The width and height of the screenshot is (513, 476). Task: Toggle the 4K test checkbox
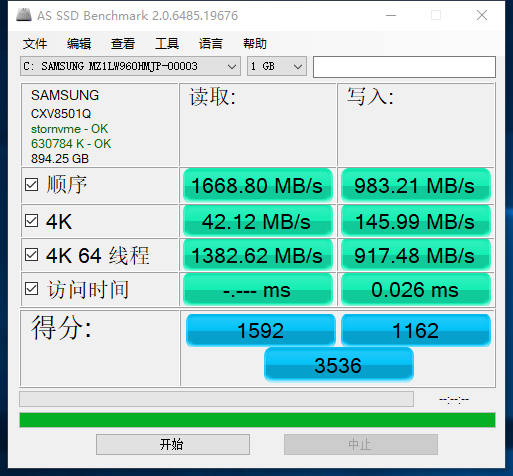pyautogui.click(x=31, y=220)
